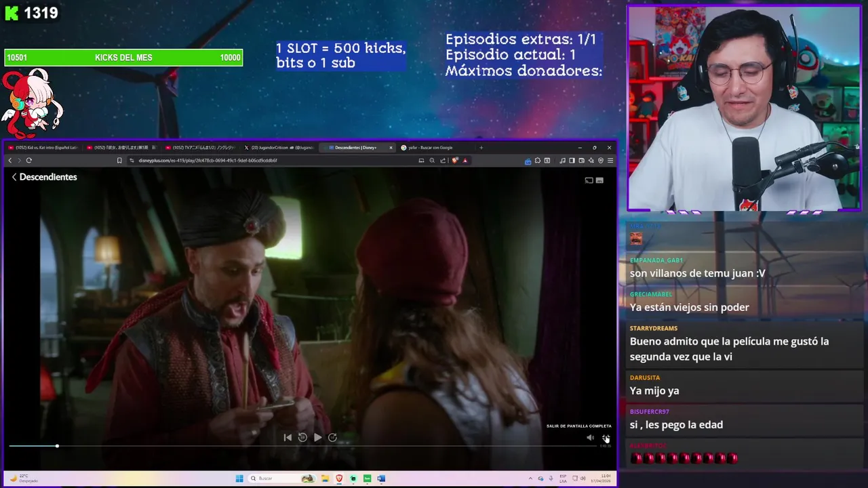Screen dimensions: 868x488
Task: Open the extensions puzzle icon
Action: [x=538, y=161]
